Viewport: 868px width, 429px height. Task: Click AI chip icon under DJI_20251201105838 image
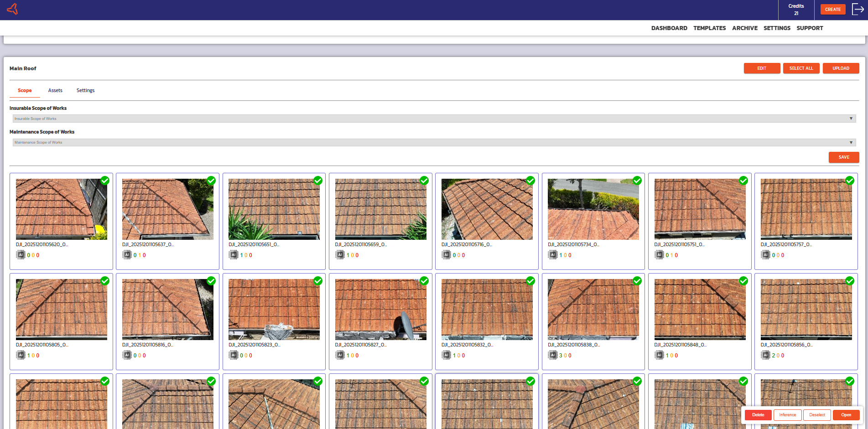click(x=553, y=355)
